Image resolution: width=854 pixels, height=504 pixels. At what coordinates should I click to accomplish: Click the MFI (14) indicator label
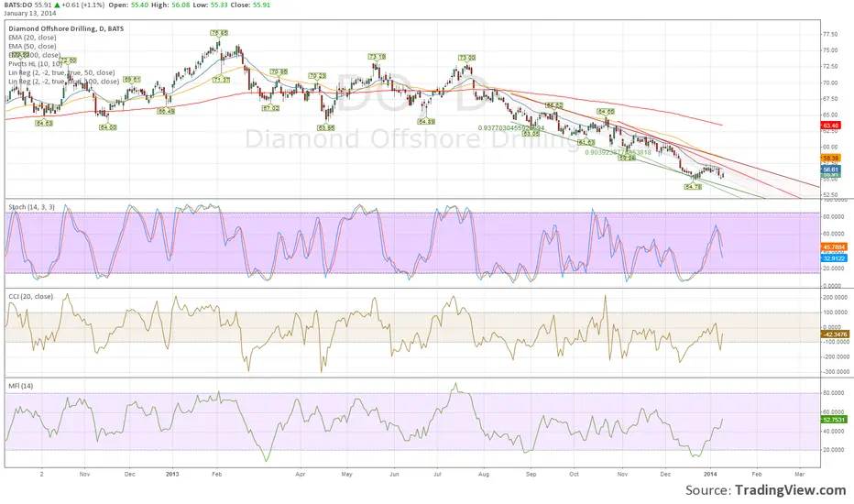tap(21, 386)
